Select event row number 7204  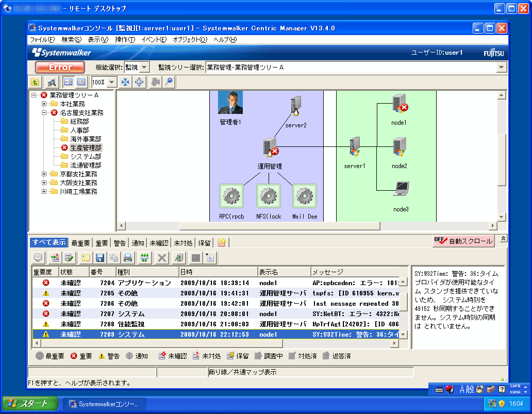point(216,283)
